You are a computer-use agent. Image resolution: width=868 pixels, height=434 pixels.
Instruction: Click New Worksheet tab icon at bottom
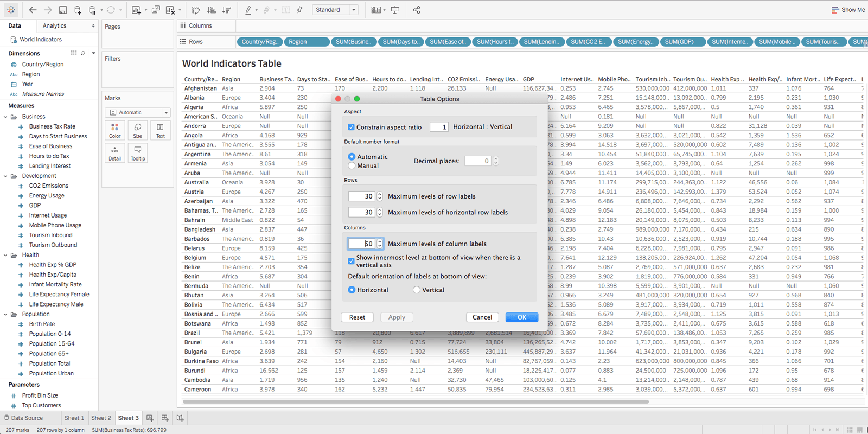click(x=150, y=418)
